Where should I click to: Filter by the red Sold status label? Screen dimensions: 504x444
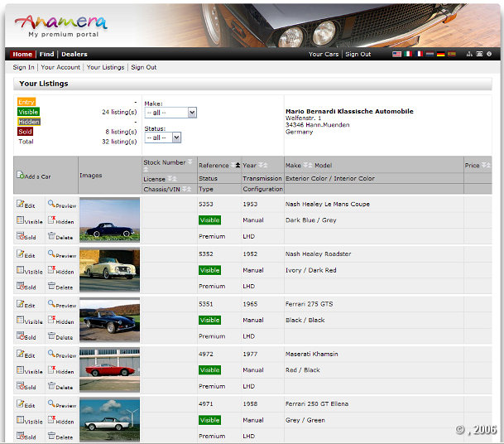pyautogui.click(x=25, y=132)
